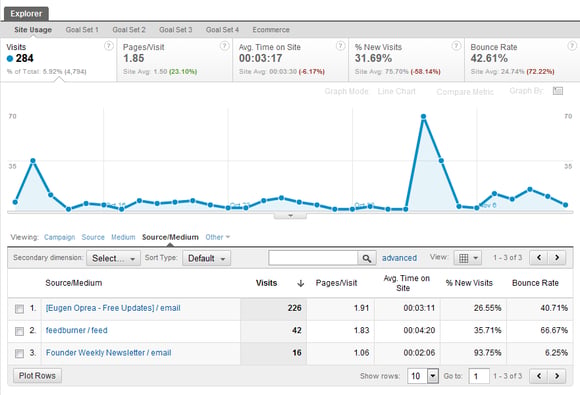Go to previous page in bottom pager
This screenshot has height=395, width=580.
click(x=539, y=376)
